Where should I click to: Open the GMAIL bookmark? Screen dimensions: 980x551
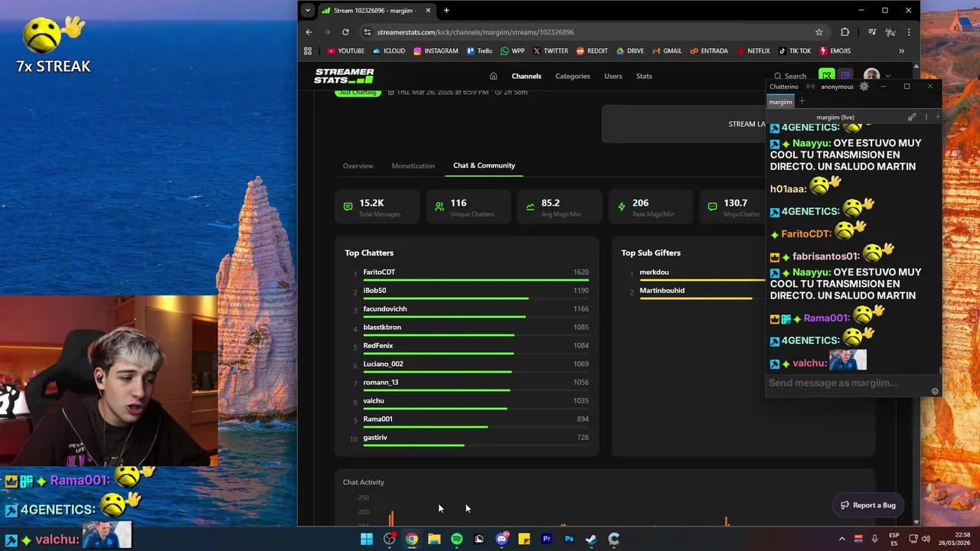(667, 51)
